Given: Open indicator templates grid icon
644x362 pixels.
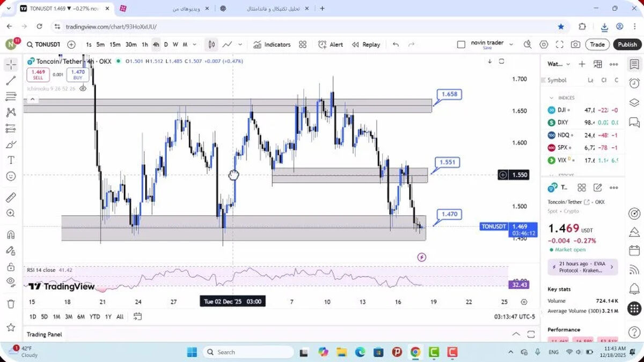Looking at the screenshot, I should point(303,45).
